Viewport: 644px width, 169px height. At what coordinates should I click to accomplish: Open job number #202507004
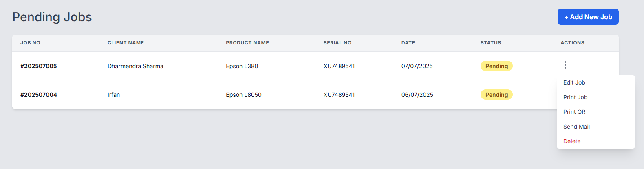(x=39, y=95)
